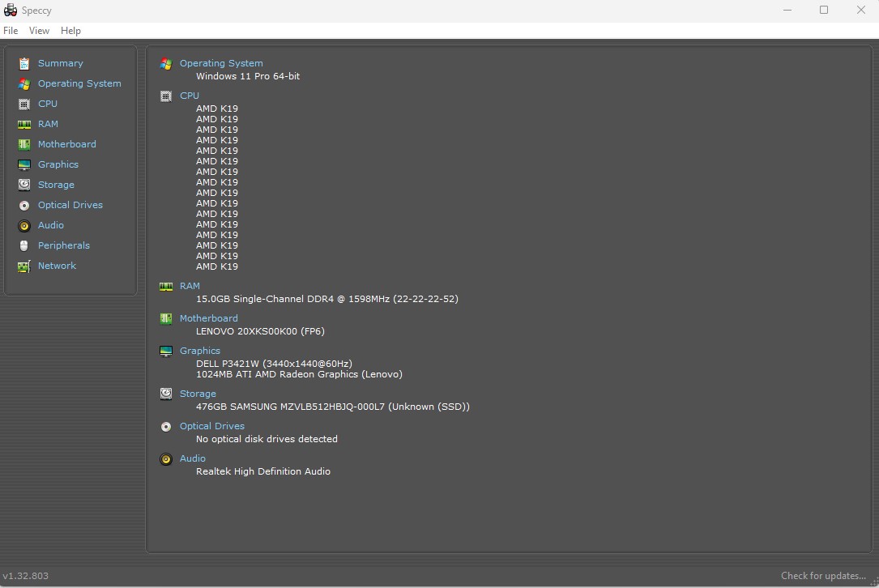Show Optical Drives details from the sidebar
Screen dimensions: 879x588
pyautogui.click(x=70, y=205)
